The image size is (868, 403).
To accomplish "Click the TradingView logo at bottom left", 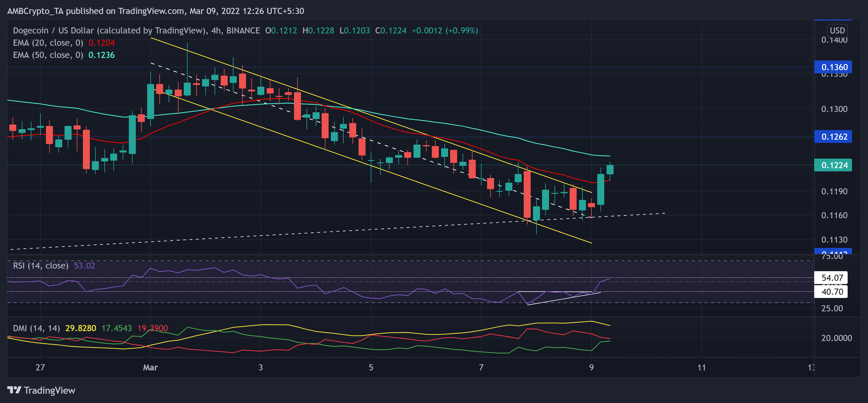I will tap(41, 390).
